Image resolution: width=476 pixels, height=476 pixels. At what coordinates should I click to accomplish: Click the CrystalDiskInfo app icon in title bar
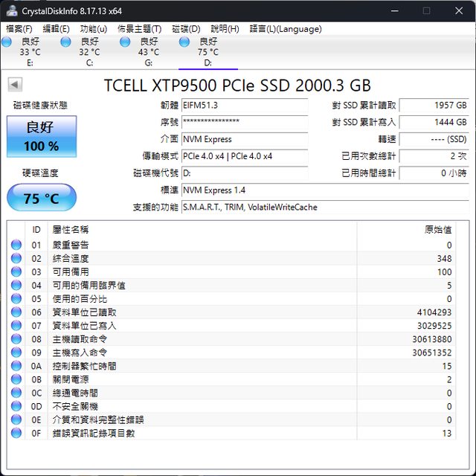pos(12,10)
